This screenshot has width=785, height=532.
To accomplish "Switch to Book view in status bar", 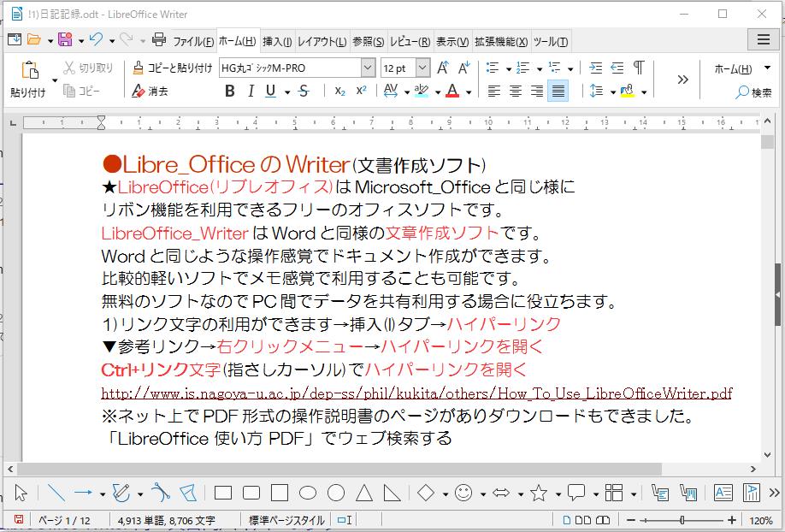I will pyautogui.click(x=603, y=520).
